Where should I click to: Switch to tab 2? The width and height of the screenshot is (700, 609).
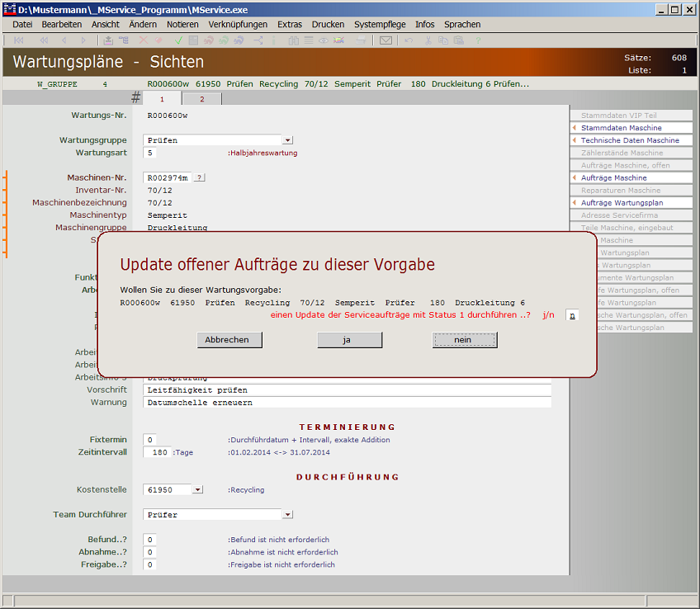(x=201, y=99)
